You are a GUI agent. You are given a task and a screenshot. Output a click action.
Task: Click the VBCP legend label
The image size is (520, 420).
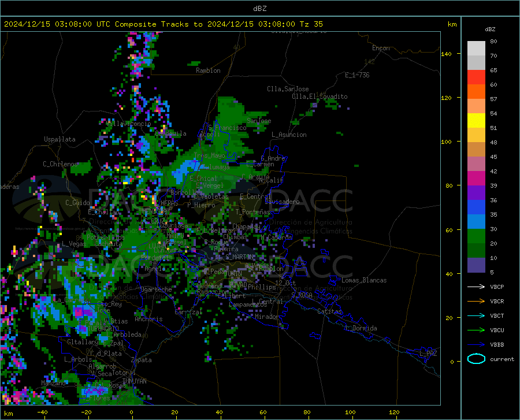point(497,287)
